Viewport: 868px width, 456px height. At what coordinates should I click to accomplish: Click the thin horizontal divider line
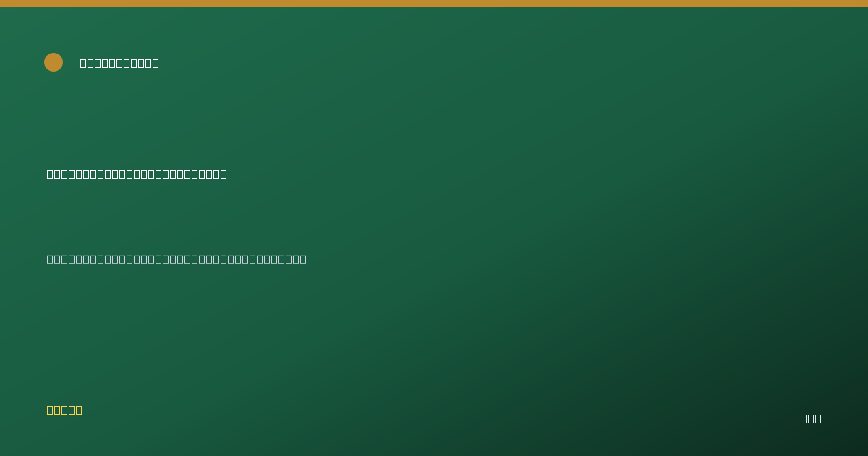pyautogui.click(x=434, y=345)
